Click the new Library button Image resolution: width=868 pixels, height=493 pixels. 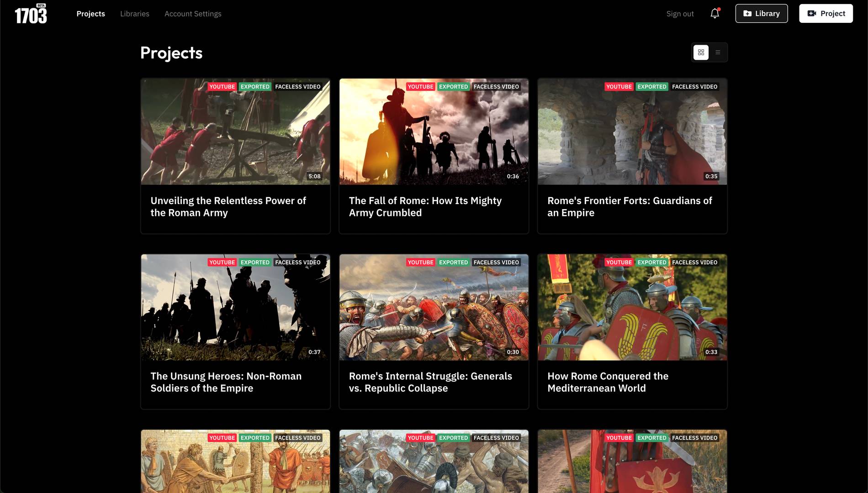761,14
